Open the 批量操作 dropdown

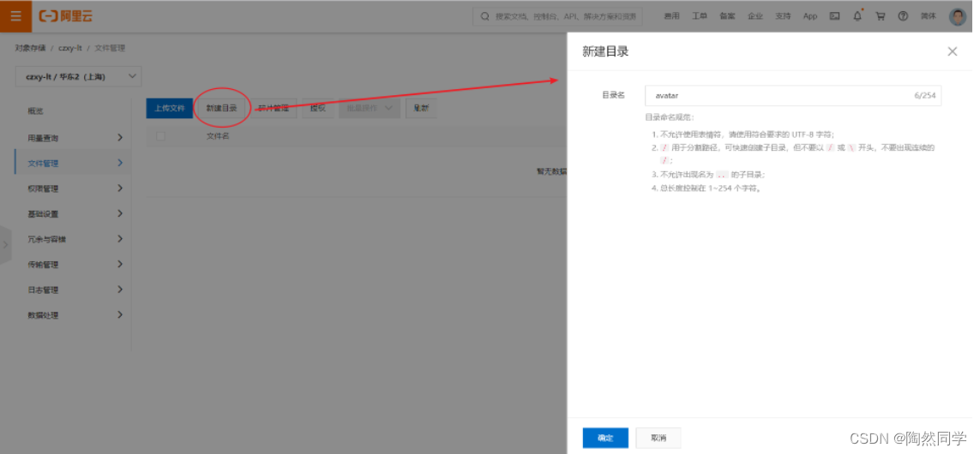click(370, 108)
